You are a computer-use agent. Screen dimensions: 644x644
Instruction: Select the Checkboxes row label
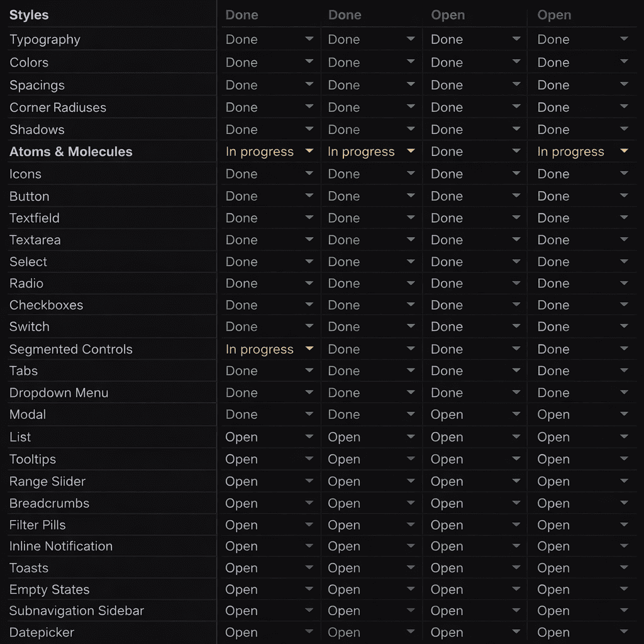[x=47, y=305]
